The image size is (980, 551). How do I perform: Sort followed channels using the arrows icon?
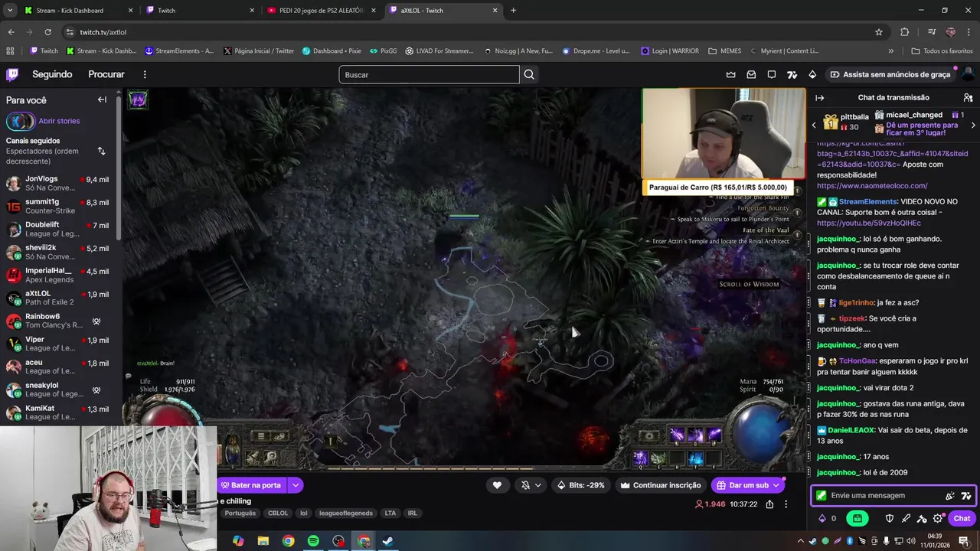[x=101, y=151]
